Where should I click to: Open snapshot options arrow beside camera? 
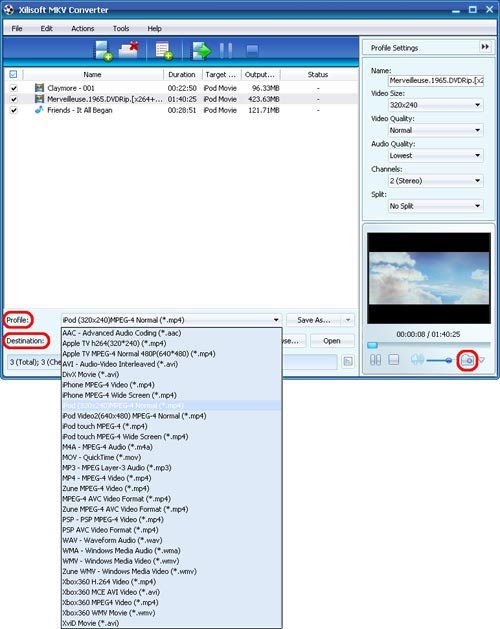click(x=482, y=360)
